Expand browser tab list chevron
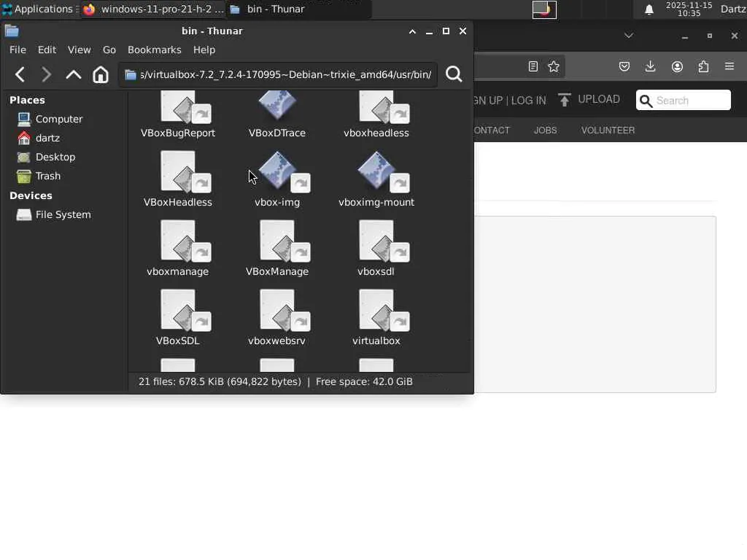Screen dimensions: 747x560 point(629,36)
